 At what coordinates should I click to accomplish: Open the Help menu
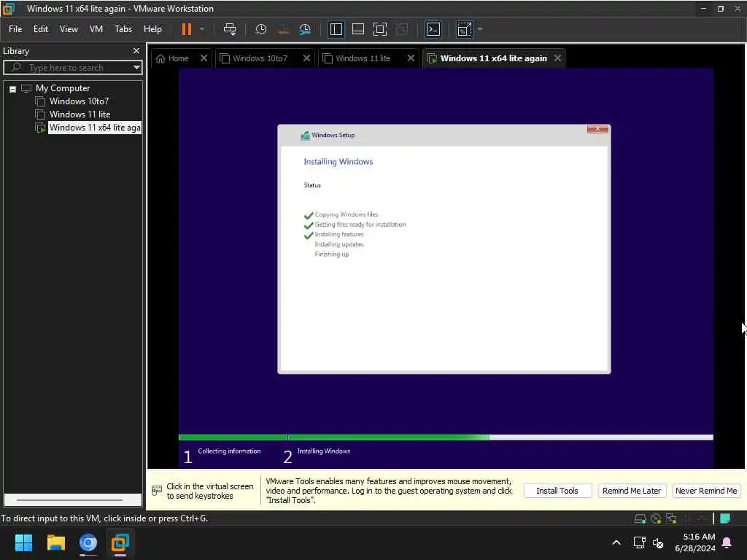pos(152,29)
